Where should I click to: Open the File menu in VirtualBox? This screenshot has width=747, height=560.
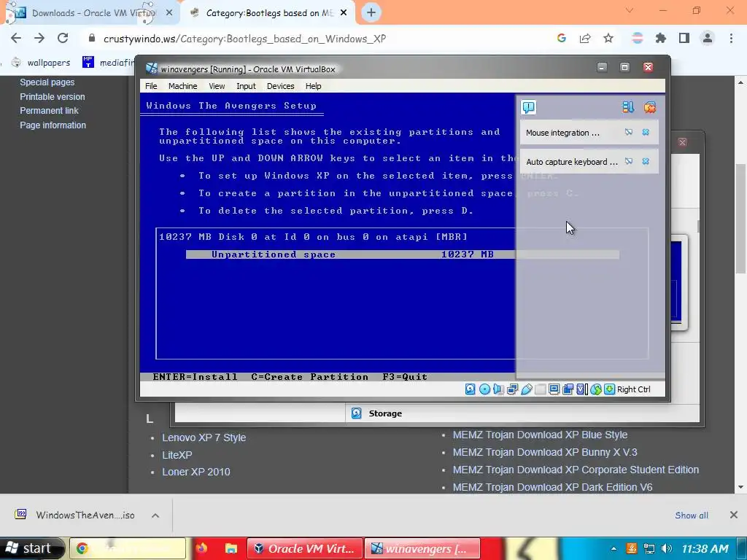151,86
